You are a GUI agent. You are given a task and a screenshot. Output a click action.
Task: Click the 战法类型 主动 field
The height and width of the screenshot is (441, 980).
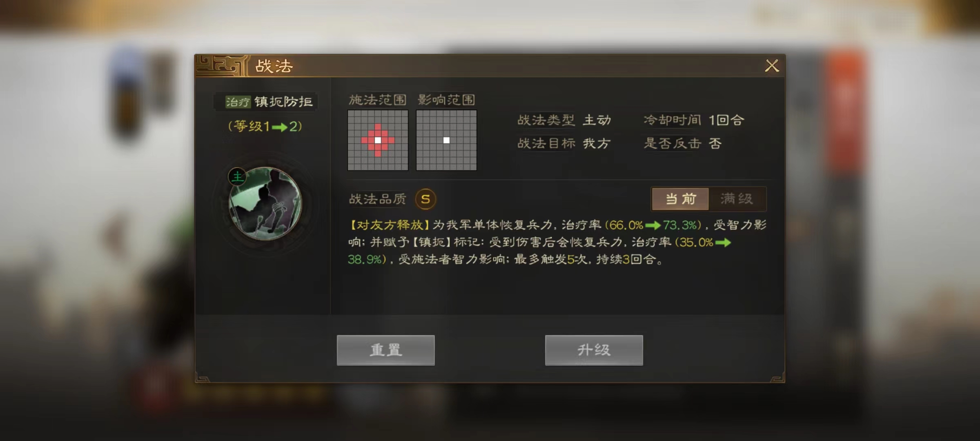point(564,120)
